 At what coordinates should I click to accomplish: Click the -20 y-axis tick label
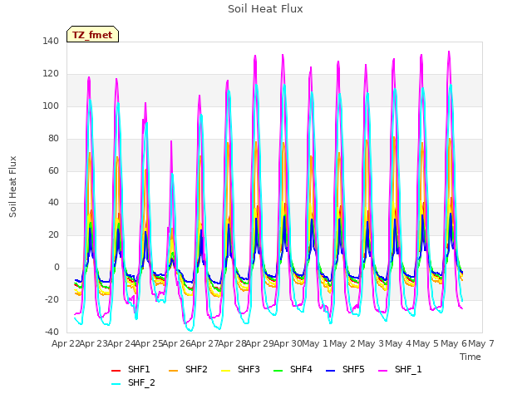coord(52,299)
